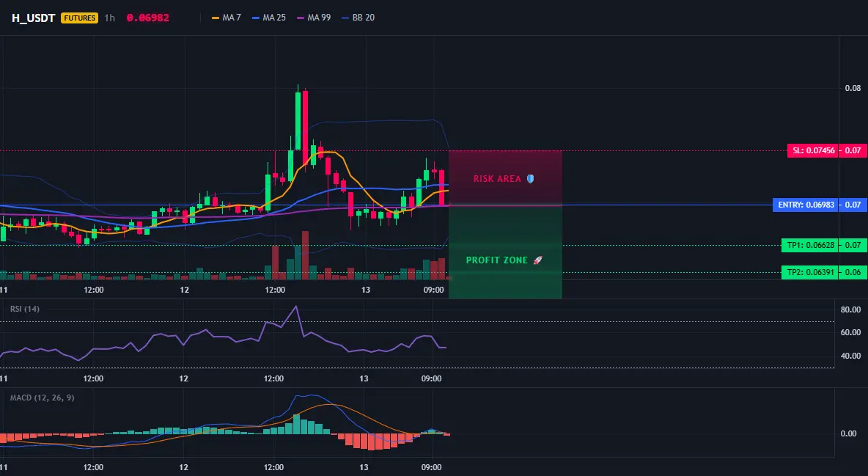Click the tallest green candle at the price peak
Screen dimensions: 868x476
[x=298, y=121]
